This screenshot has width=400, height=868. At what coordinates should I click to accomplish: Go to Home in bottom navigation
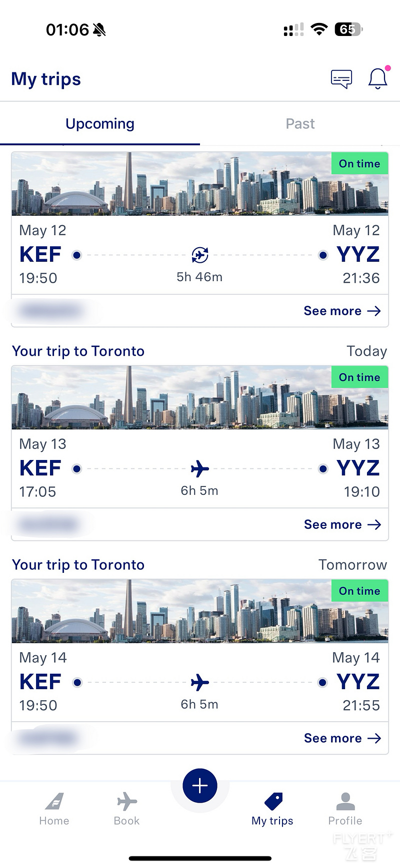point(54,809)
